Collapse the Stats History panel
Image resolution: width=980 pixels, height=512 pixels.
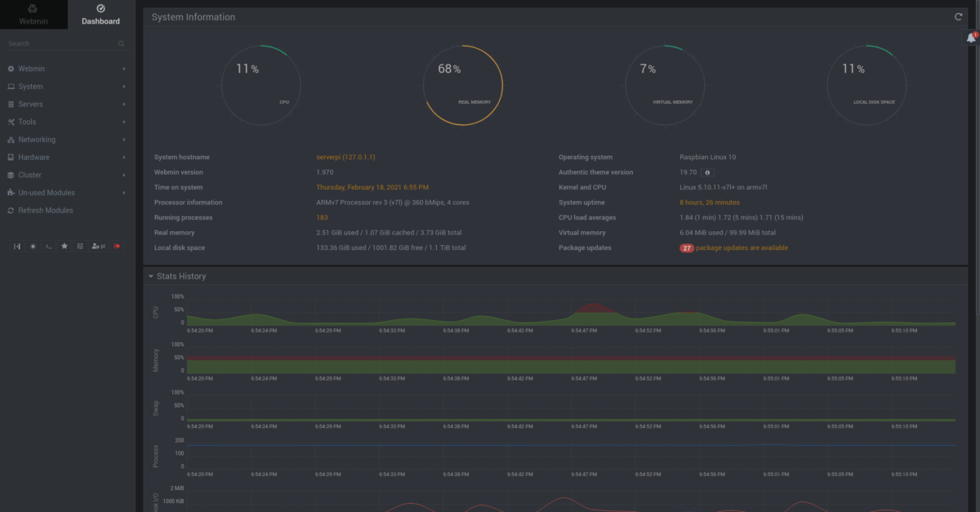tap(151, 276)
